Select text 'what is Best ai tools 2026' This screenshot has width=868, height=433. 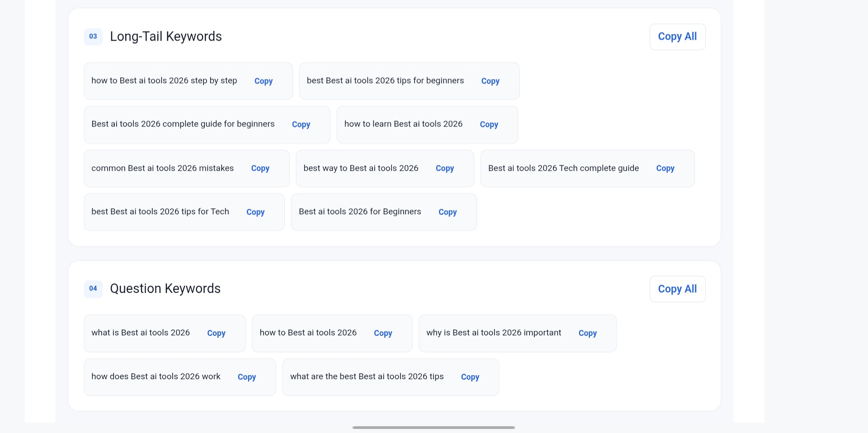[x=141, y=333]
